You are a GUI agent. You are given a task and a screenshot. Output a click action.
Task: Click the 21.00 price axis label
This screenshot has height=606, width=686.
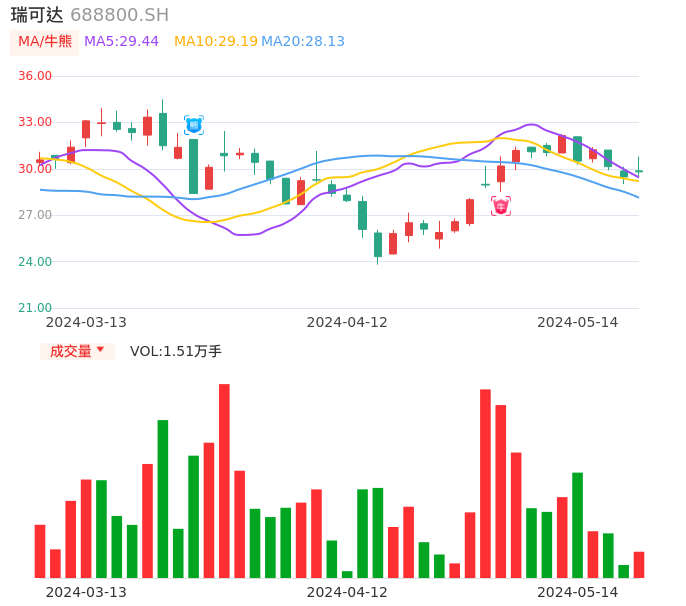point(35,308)
